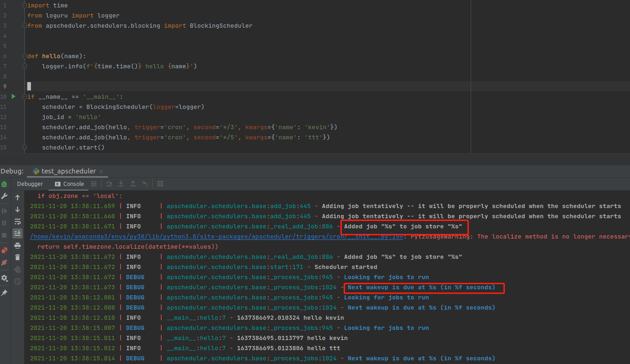Click the 'if obj.zone == 'local':' console line
Screen dimensions: 630x364
click(80, 196)
